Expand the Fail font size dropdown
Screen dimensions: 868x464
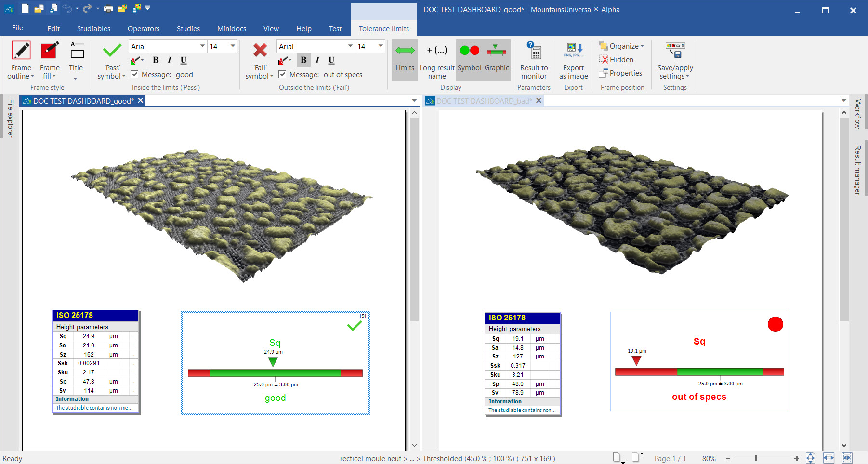click(381, 46)
